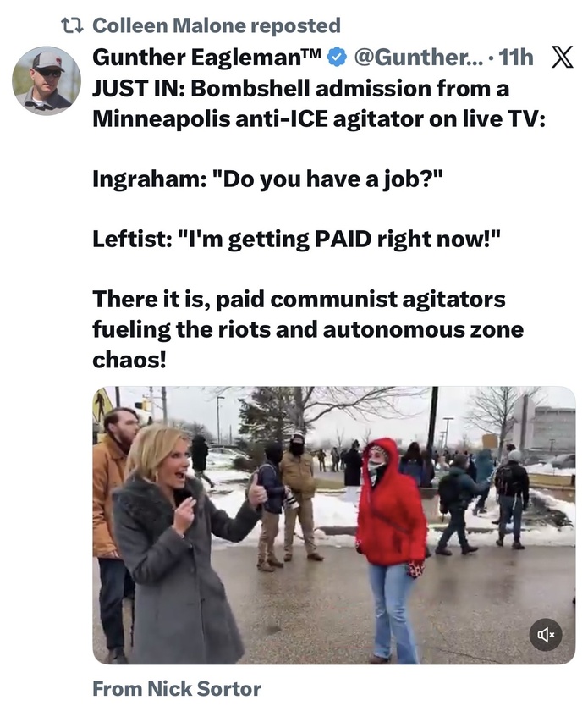The height and width of the screenshot is (711, 588).
Task: Click the word chaos! in the post
Action: click(x=129, y=360)
